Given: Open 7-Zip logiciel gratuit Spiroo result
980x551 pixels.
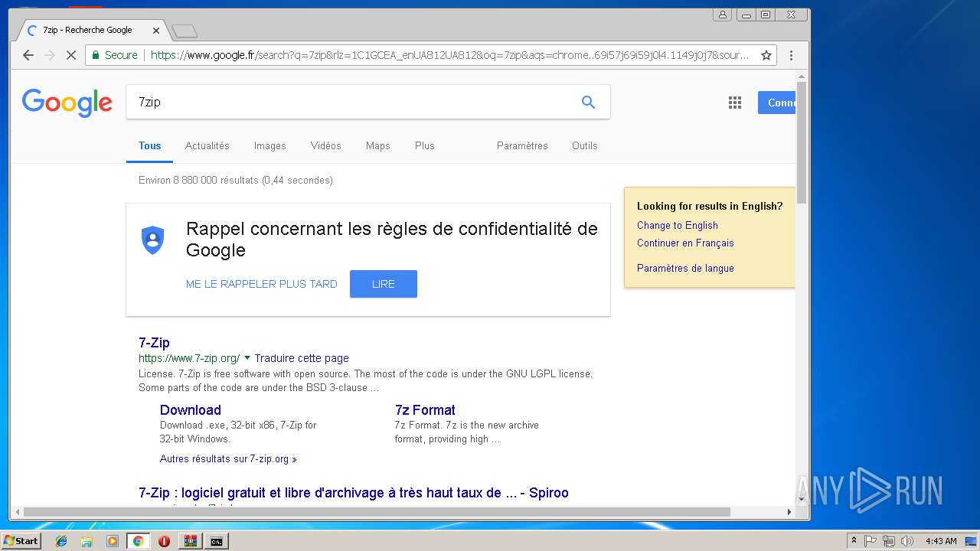Looking at the screenshot, I should point(354,493).
